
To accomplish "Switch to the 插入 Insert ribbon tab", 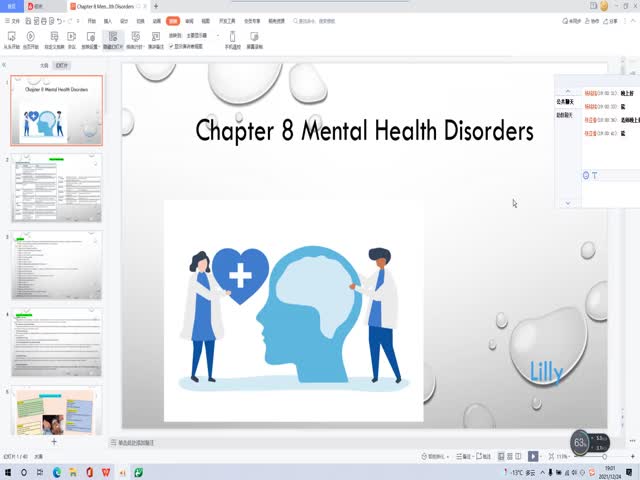I will [x=108, y=21].
